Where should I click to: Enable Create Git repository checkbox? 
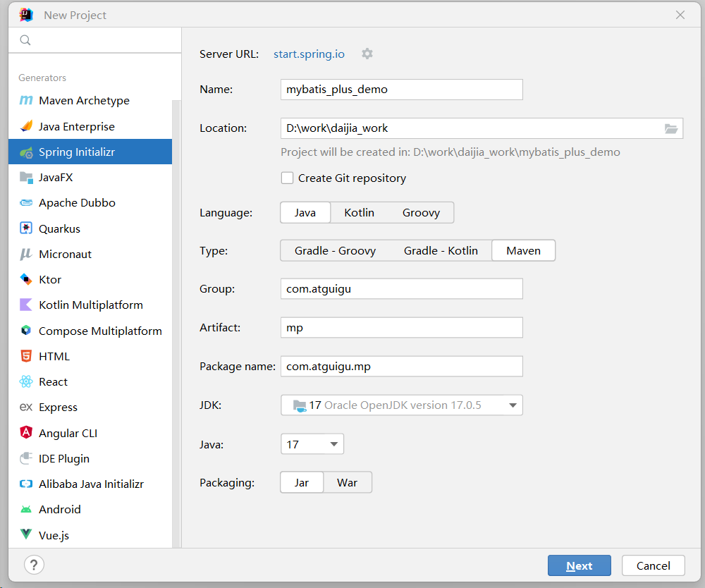click(288, 178)
